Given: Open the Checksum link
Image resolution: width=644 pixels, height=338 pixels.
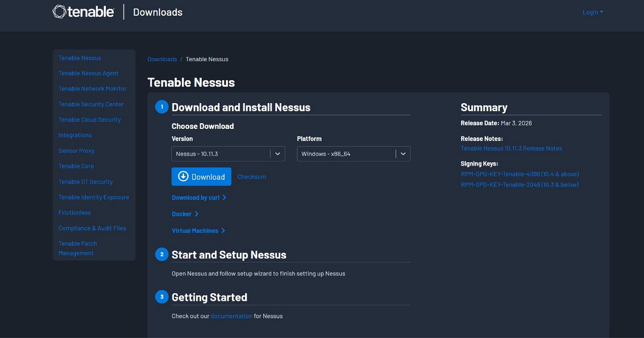Looking at the screenshot, I should tap(252, 177).
